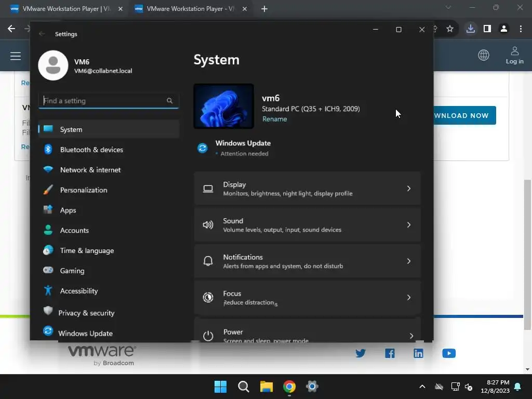Open Display settings row
The image size is (532, 399).
[x=308, y=189]
